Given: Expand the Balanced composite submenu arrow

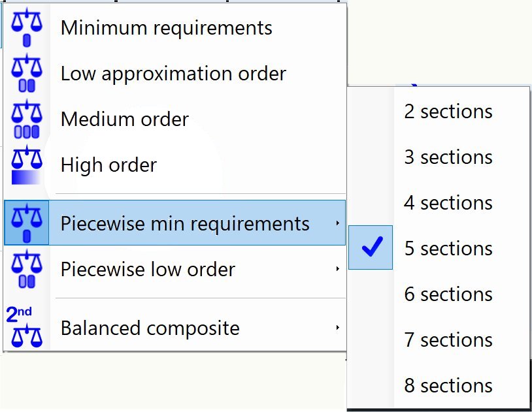Looking at the screenshot, I should pos(337,328).
